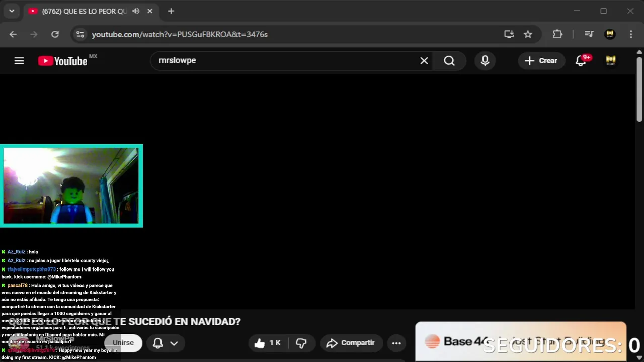
Task: Open media controls icon in toolbar
Action: pyautogui.click(x=589, y=34)
